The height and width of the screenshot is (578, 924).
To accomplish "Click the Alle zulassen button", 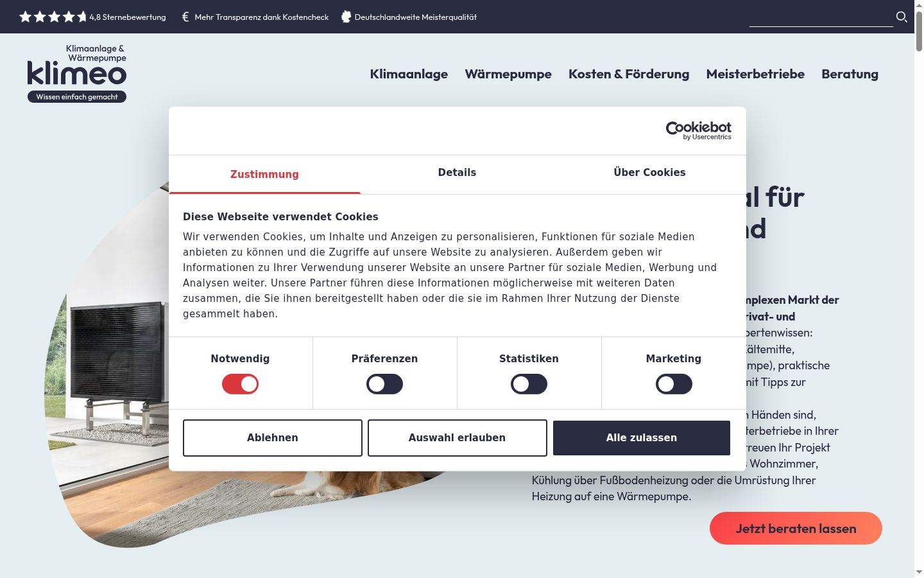I will tap(642, 438).
